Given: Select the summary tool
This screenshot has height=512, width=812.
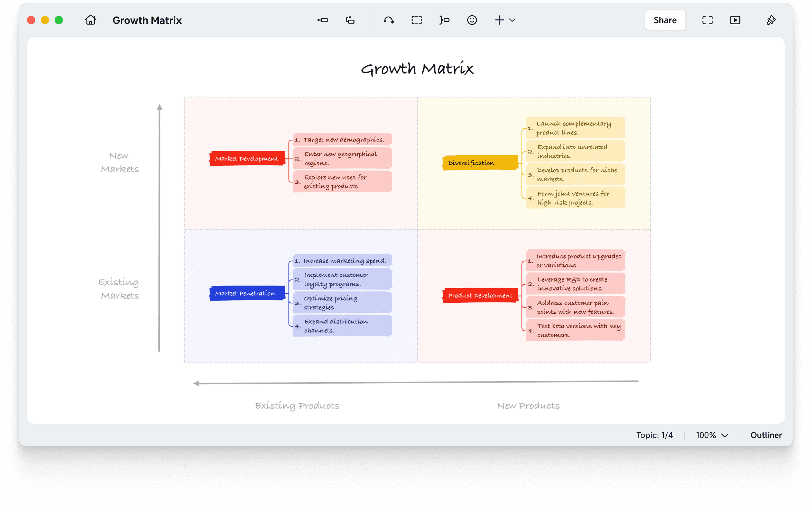Looking at the screenshot, I should point(444,20).
